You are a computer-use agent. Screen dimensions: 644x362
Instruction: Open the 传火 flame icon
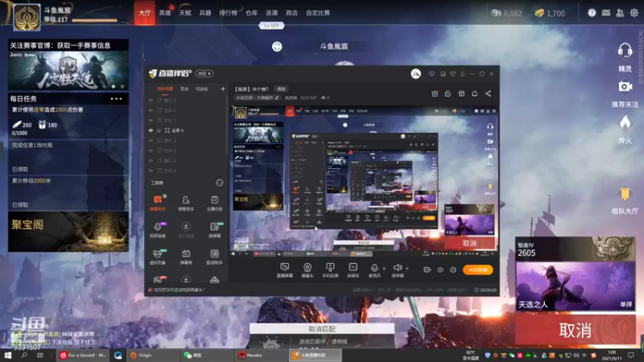(x=625, y=123)
